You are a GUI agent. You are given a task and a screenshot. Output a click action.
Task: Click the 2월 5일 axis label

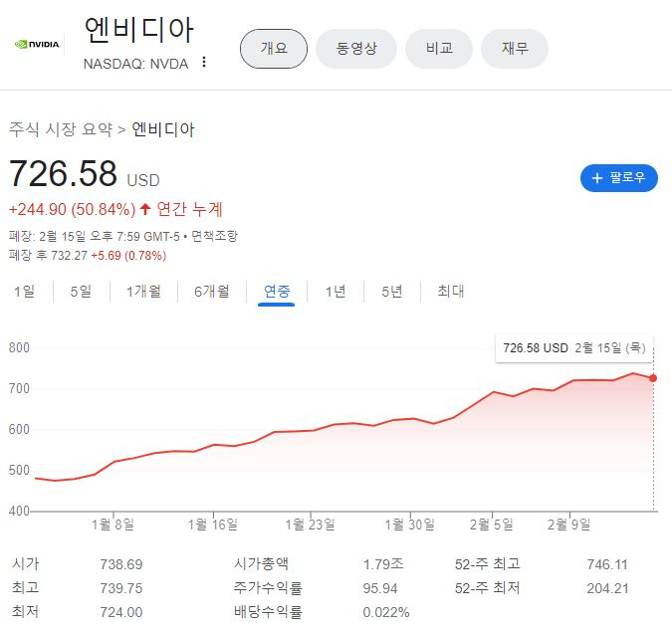coord(492,525)
